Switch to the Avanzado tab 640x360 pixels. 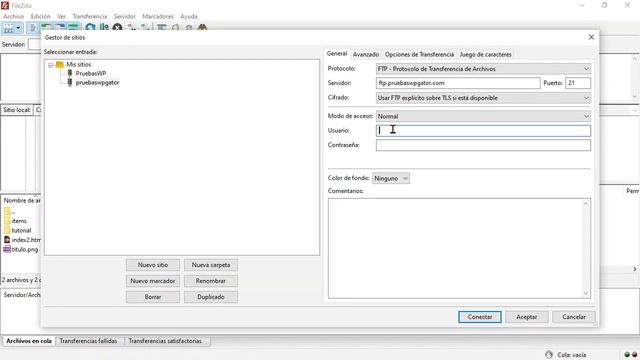(366, 54)
